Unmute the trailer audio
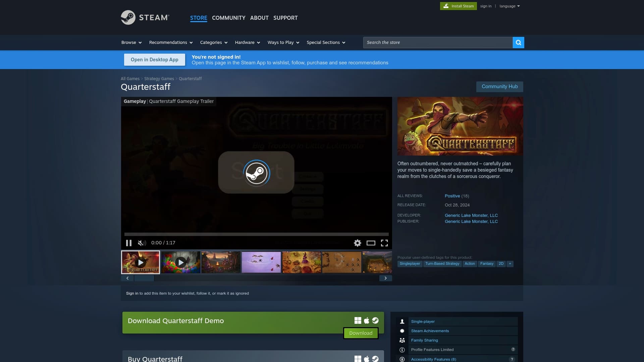Screen dimensions: 644x362 [141, 243]
